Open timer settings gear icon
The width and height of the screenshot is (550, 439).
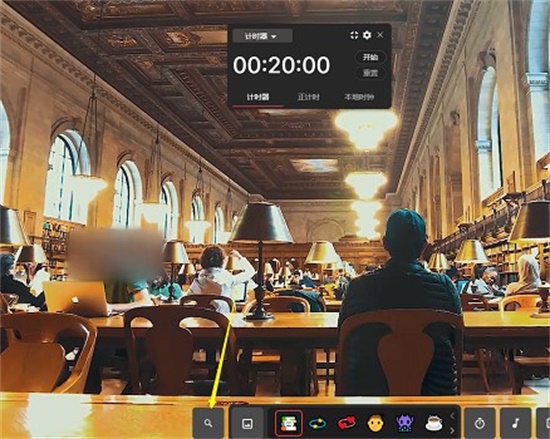tap(367, 35)
